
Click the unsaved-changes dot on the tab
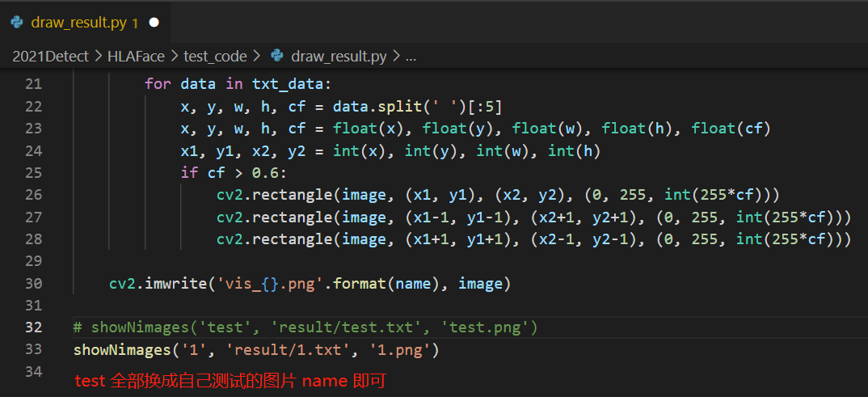point(154,23)
